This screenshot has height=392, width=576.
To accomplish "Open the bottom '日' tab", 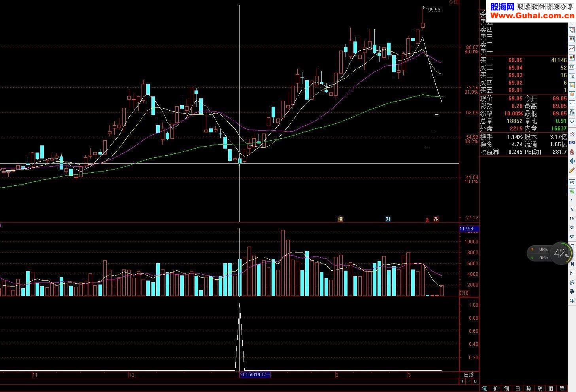I will [x=517, y=388].
